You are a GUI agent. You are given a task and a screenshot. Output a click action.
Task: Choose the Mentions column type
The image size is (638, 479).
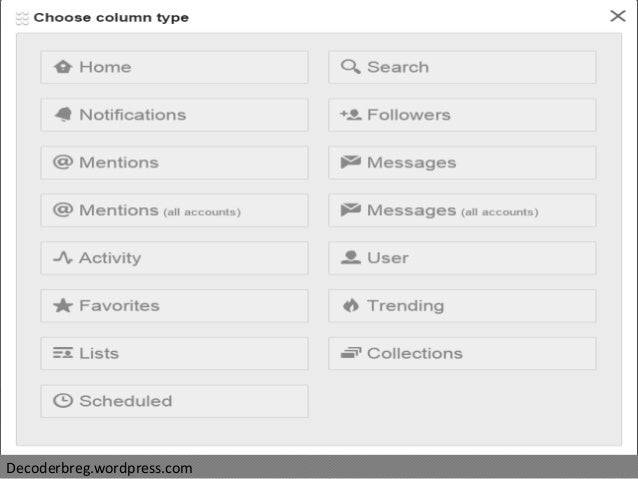[174, 162]
